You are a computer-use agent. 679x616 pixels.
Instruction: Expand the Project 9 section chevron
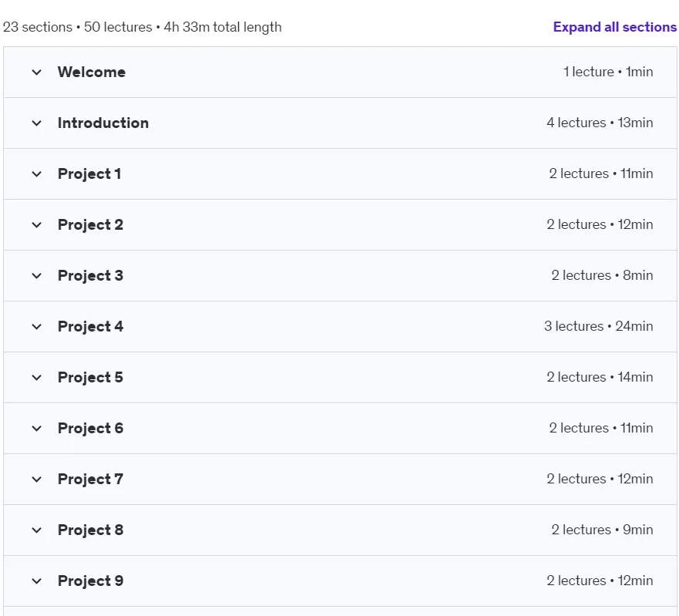coord(37,581)
